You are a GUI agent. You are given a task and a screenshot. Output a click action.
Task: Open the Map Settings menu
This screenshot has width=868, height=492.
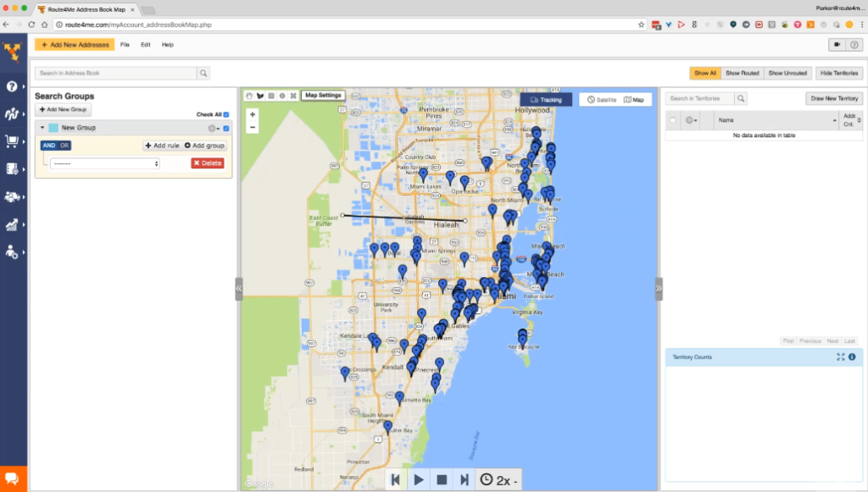pyautogui.click(x=323, y=95)
